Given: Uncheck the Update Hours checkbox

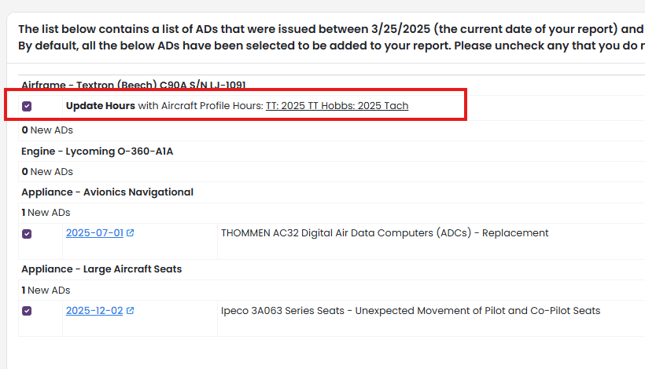Looking at the screenshot, I should (27, 107).
